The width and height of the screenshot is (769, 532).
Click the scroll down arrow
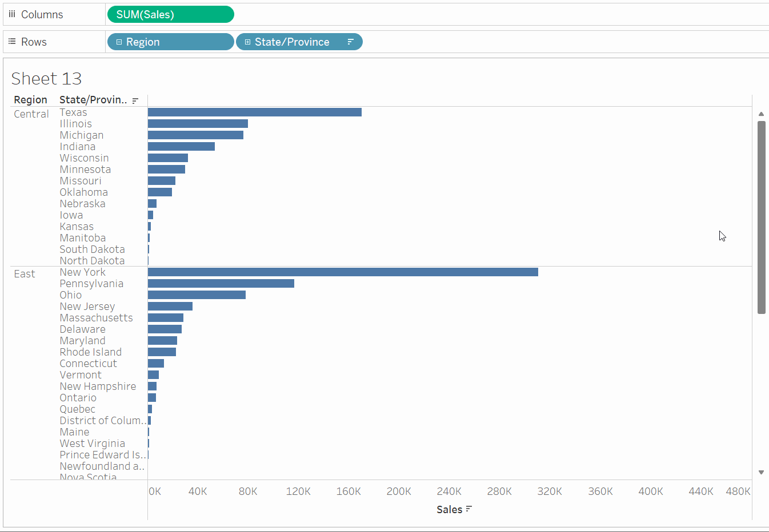[761, 472]
